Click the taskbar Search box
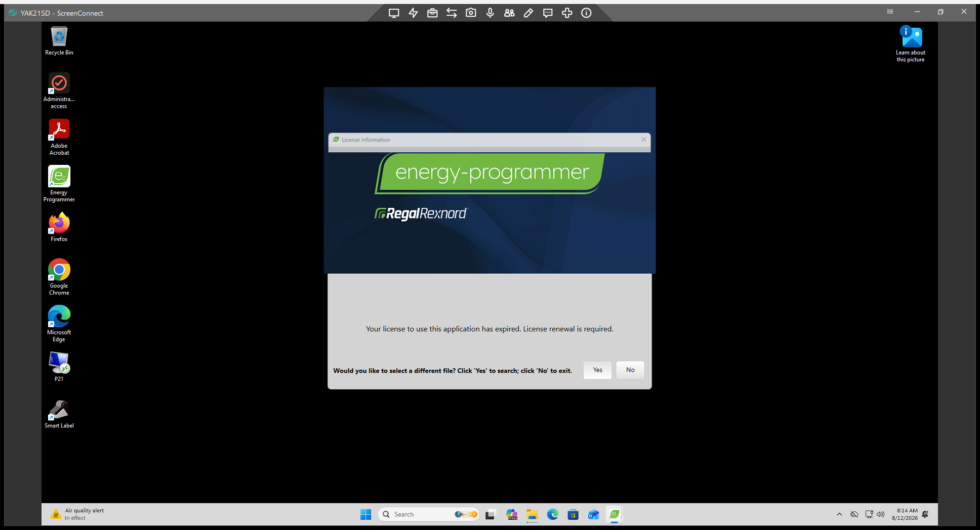The width and height of the screenshot is (980, 530). pos(428,514)
